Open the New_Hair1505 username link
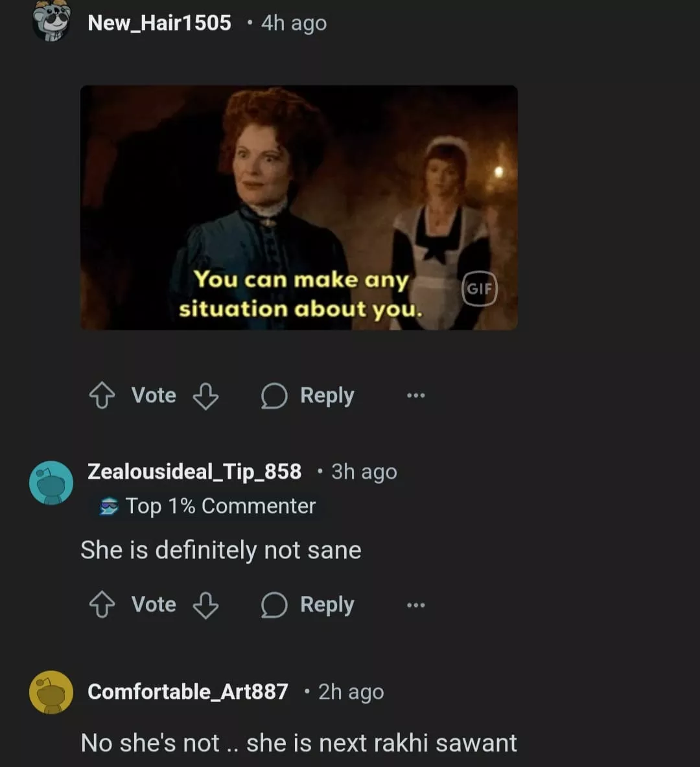Viewport: 700px width, 767px height. point(159,23)
